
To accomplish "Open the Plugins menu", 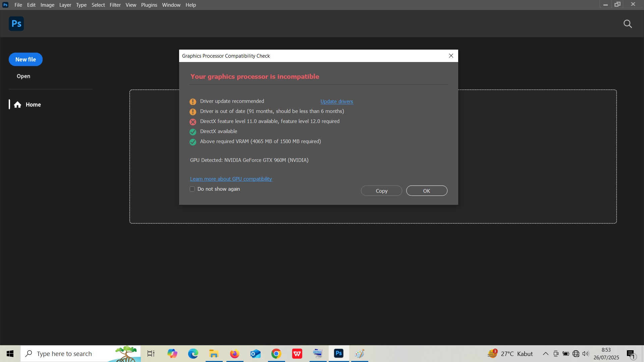I will [149, 5].
